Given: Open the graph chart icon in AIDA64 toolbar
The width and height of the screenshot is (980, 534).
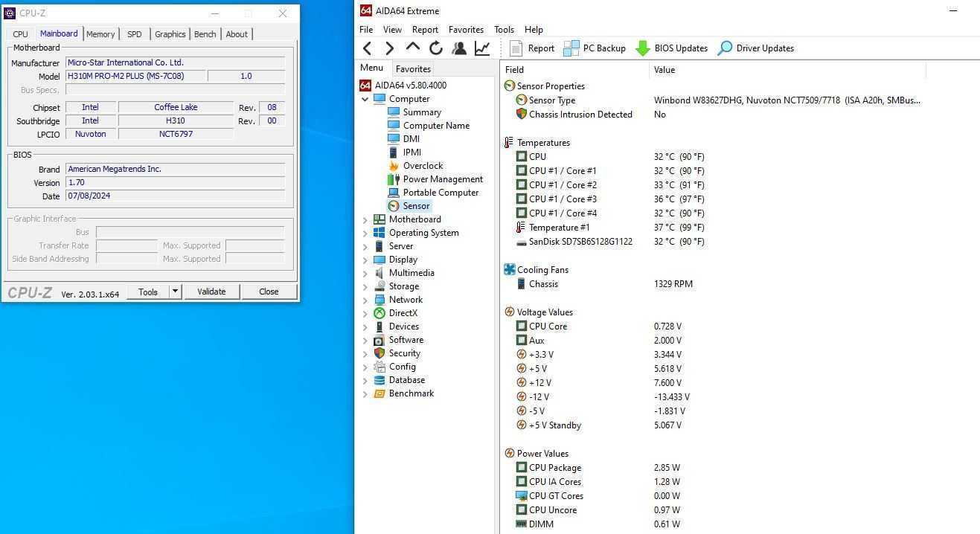Looking at the screenshot, I should (x=482, y=48).
